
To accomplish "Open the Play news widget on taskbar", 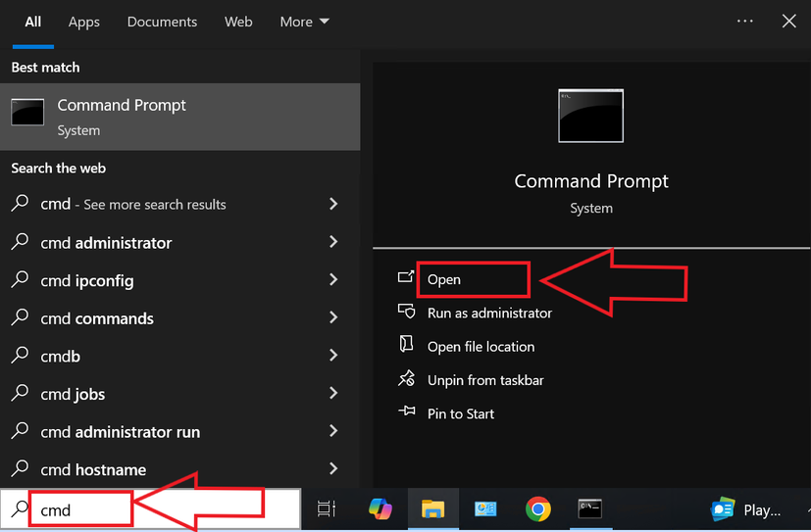I will [746, 509].
